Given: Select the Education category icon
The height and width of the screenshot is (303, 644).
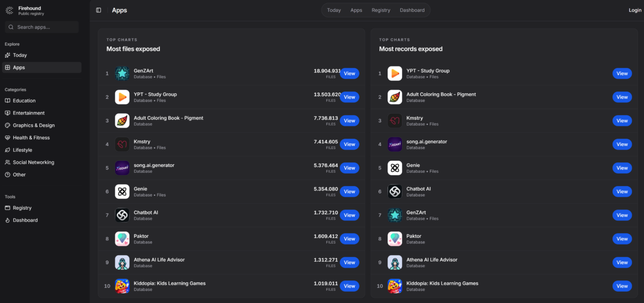Looking at the screenshot, I should 8,101.
